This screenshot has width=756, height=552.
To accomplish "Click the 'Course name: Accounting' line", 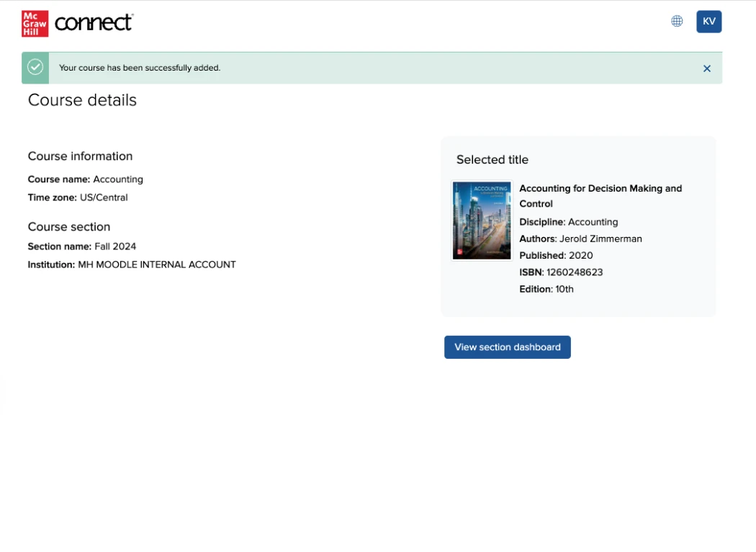I will pyautogui.click(x=86, y=179).
